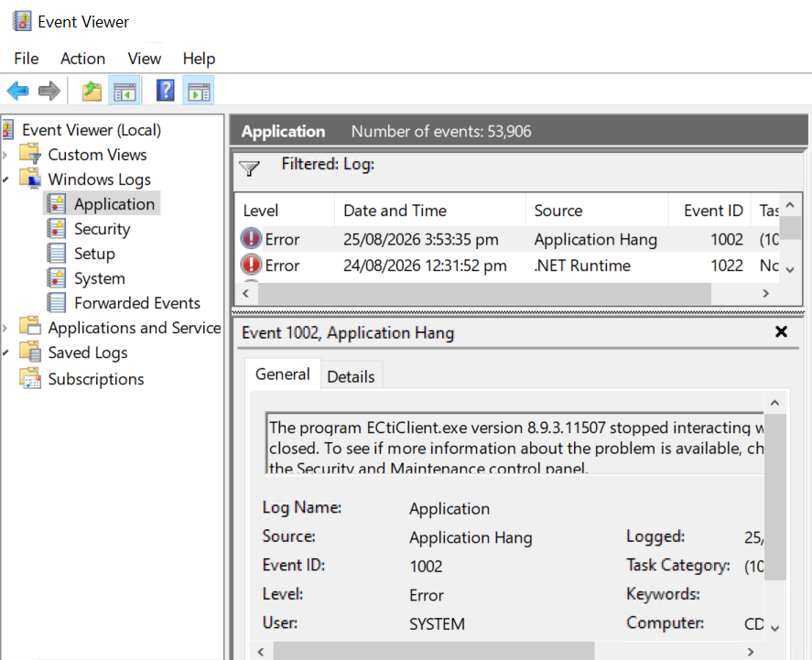812x660 pixels.
Task: Click the Saved Logs folder icon
Action: (x=30, y=352)
